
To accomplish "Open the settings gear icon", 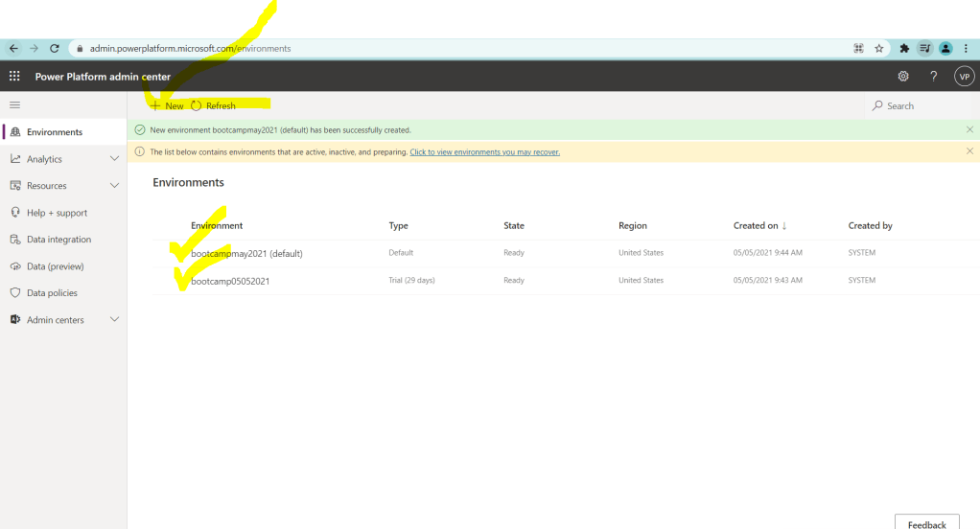I will (903, 77).
